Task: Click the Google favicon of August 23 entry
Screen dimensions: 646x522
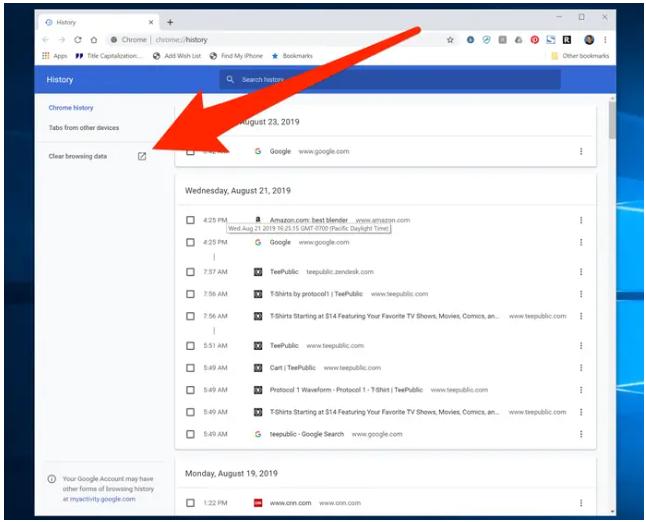Action: [x=258, y=152]
